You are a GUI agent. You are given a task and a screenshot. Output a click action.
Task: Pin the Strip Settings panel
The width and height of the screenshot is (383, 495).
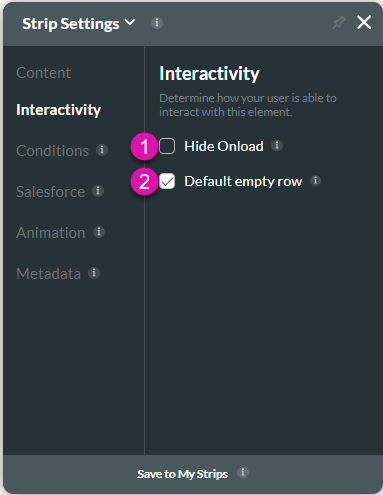pyautogui.click(x=339, y=23)
